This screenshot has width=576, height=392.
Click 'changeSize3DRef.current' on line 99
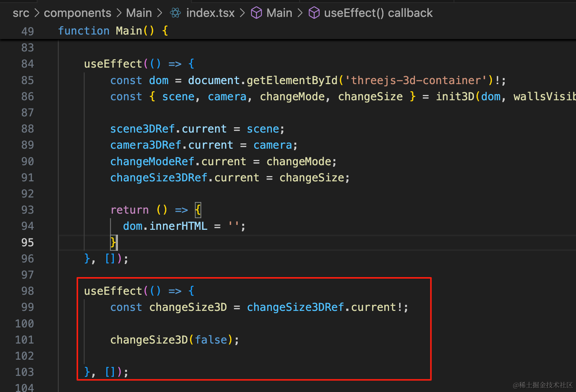[x=321, y=307]
